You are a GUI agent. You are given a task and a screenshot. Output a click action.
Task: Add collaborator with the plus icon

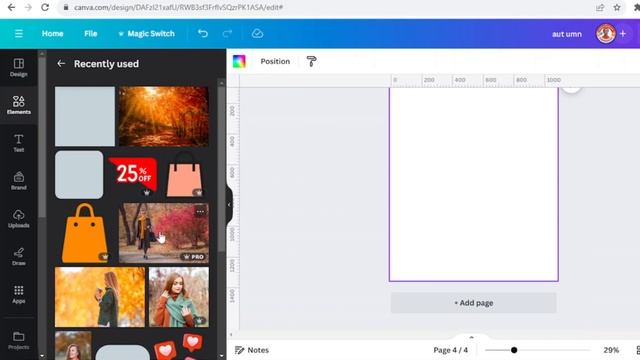[623, 34]
